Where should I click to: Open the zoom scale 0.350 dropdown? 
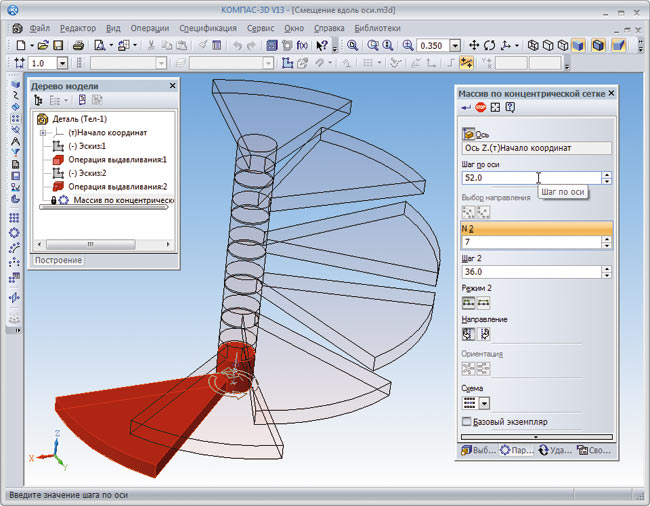coord(455,46)
